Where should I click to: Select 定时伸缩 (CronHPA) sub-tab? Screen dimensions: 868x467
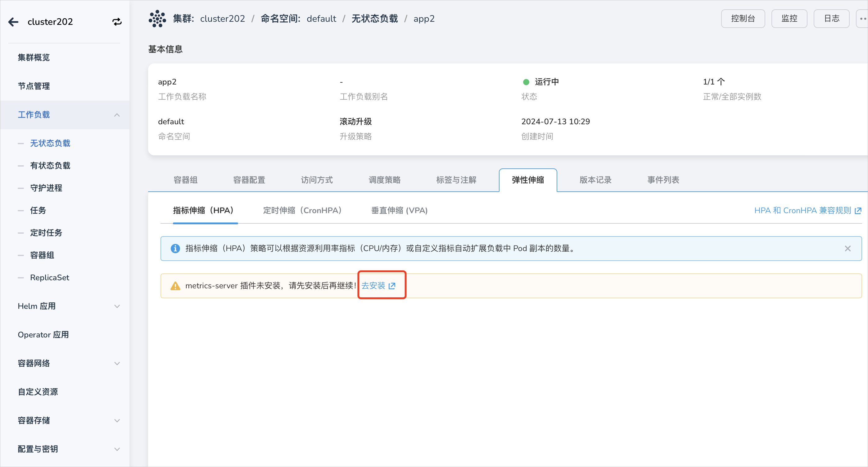[x=304, y=211]
